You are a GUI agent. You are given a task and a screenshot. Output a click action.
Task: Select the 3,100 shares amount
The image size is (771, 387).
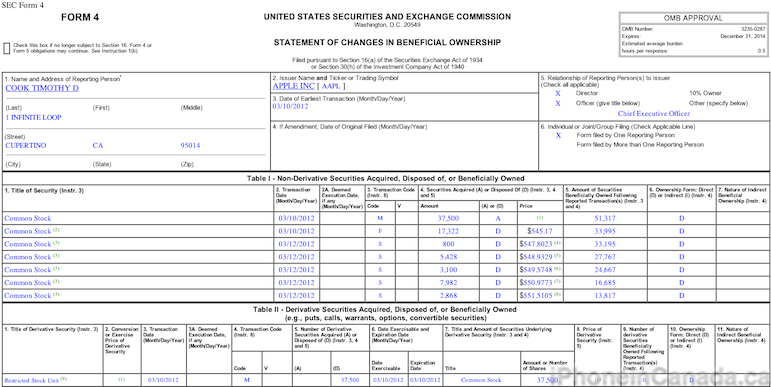click(448, 270)
